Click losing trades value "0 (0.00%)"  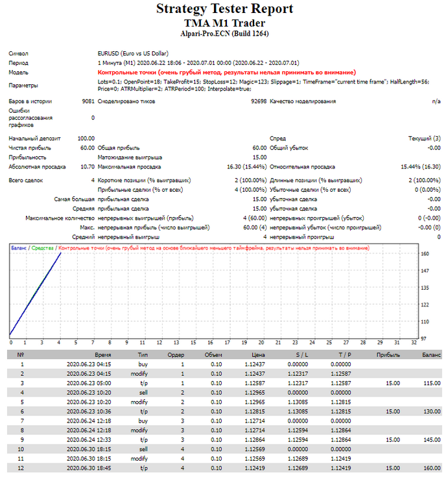[x=427, y=190]
